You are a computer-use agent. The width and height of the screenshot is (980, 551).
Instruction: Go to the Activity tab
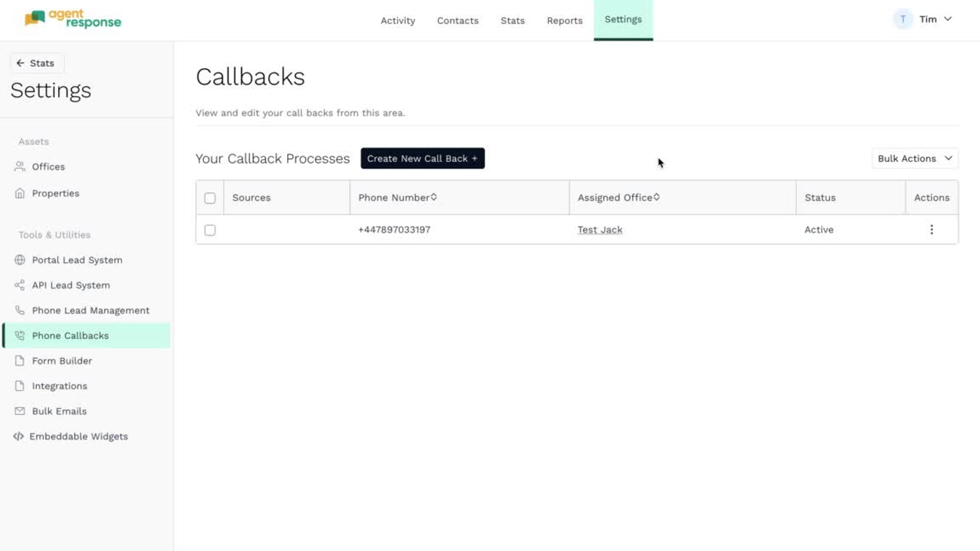pos(398,20)
